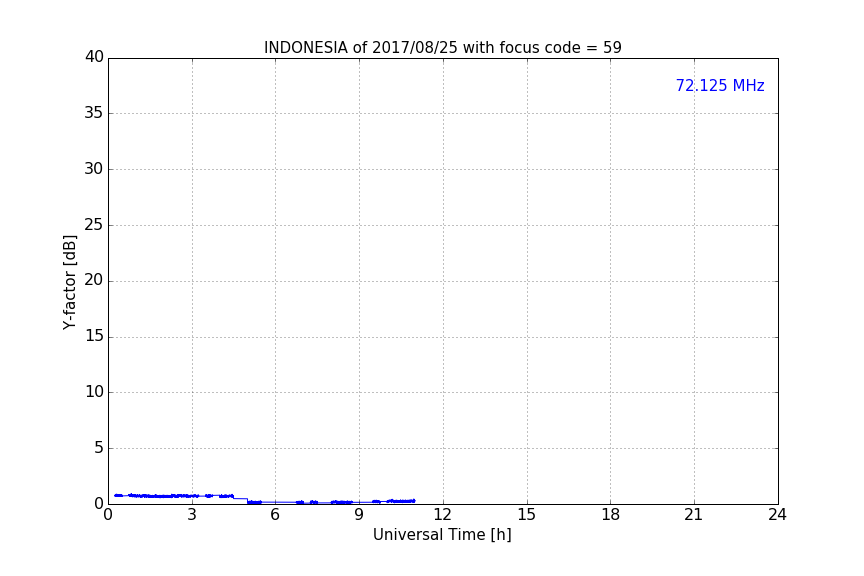Click the y-axis tick label 5
This screenshot has height=576, width=864.
click(x=99, y=448)
